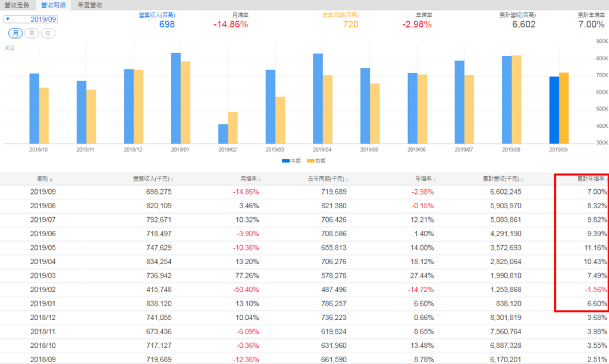Image resolution: width=609 pixels, height=364 pixels.
Task: Sort table by 去年同期(千元) column
Action: coord(328,179)
